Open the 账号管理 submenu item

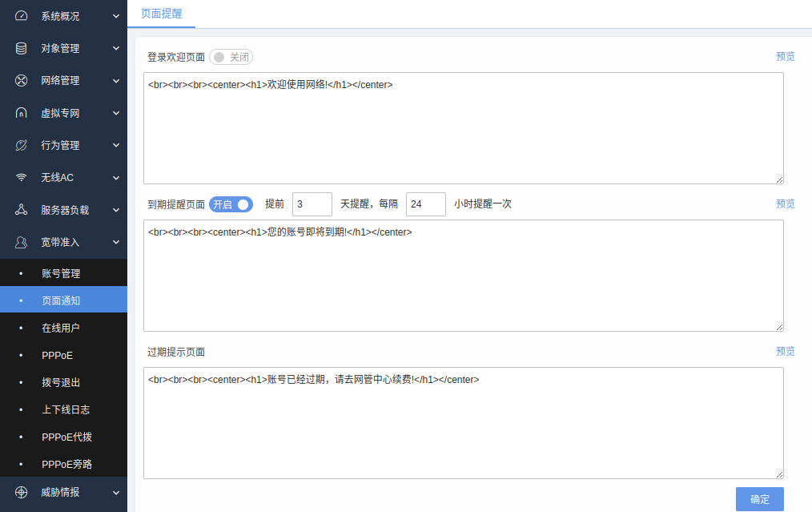[x=61, y=273]
